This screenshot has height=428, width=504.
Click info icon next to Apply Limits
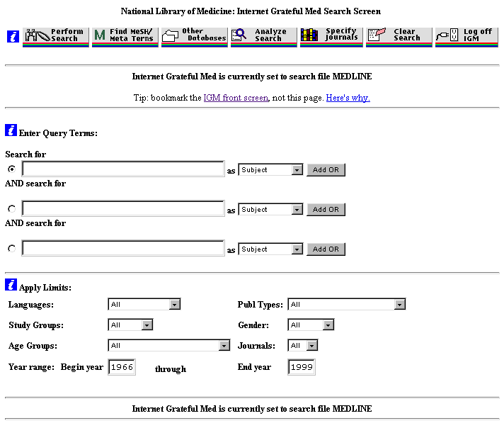pyautogui.click(x=11, y=284)
